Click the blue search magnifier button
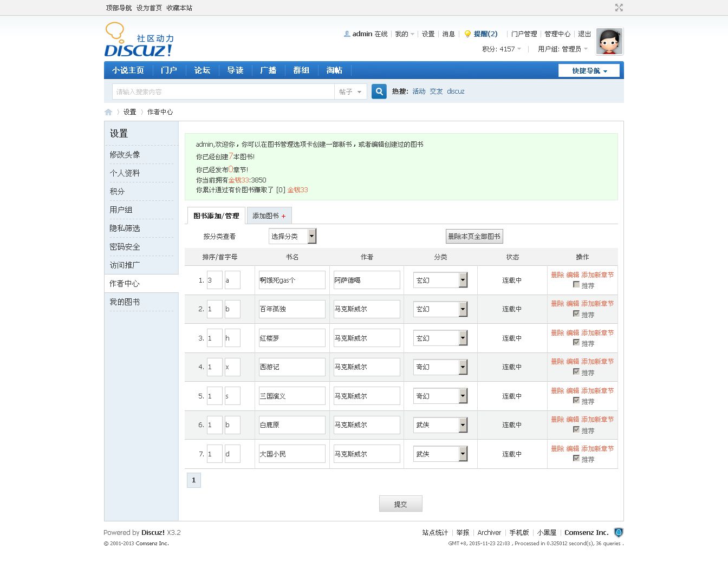 click(379, 92)
